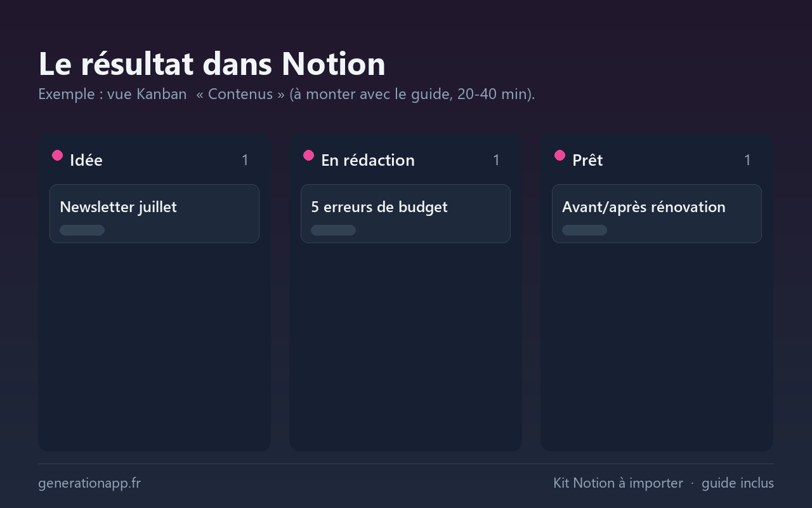Click the guide inclus footer text
812x508 pixels.
738,483
